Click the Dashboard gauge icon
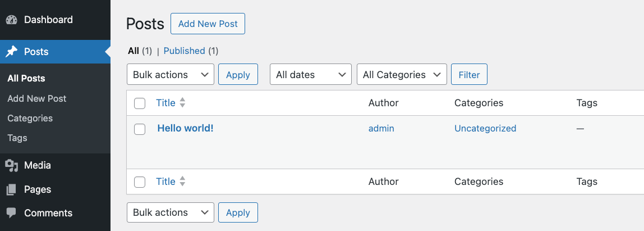This screenshot has height=231, width=644. [x=11, y=20]
